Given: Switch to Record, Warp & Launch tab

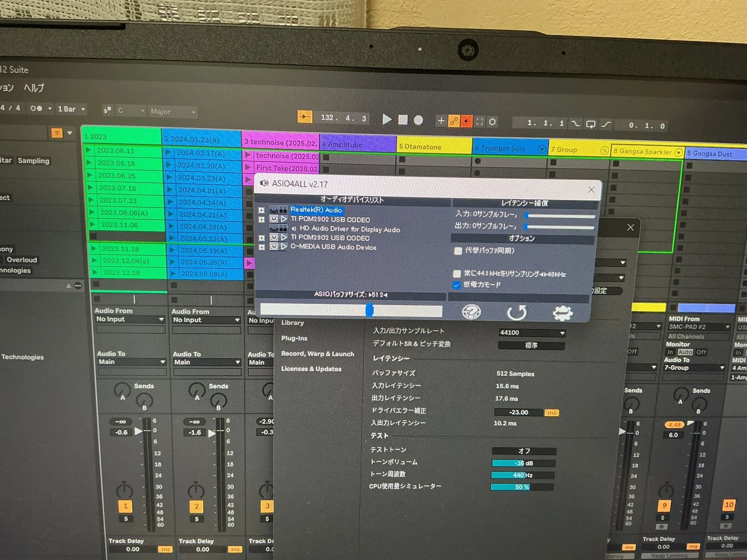Looking at the screenshot, I should pos(318,354).
